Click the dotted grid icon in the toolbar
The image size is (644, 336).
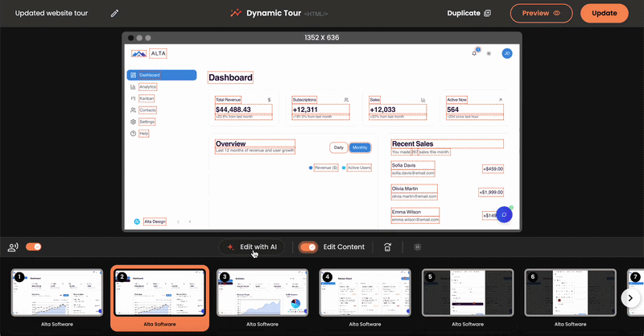(x=418, y=247)
